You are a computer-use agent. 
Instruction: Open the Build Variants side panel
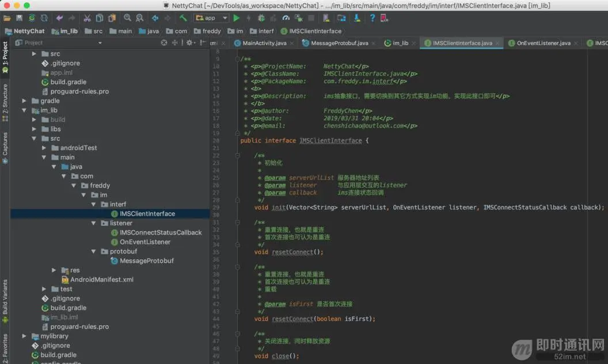[x=5, y=301]
